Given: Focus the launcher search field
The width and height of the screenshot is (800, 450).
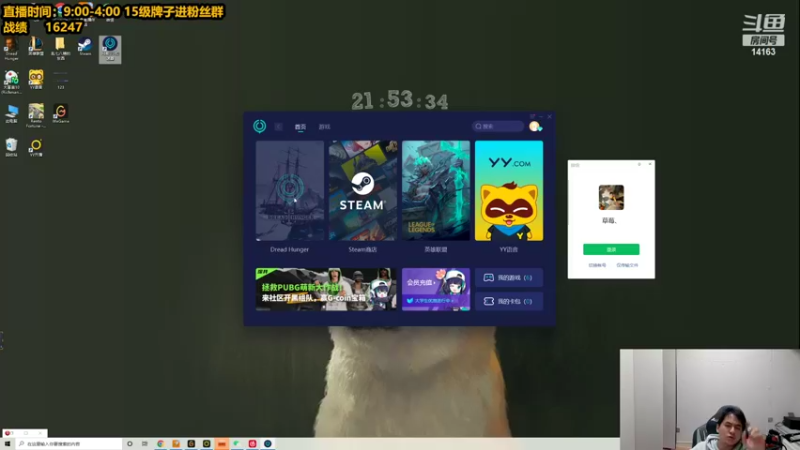Looking at the screenshot, I should point(498,126).
